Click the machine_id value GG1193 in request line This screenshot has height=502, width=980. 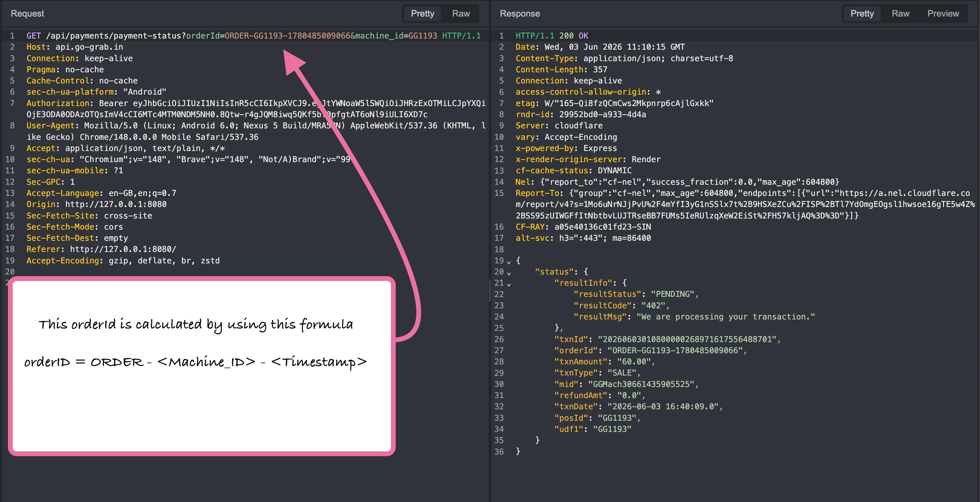(423, 36)
